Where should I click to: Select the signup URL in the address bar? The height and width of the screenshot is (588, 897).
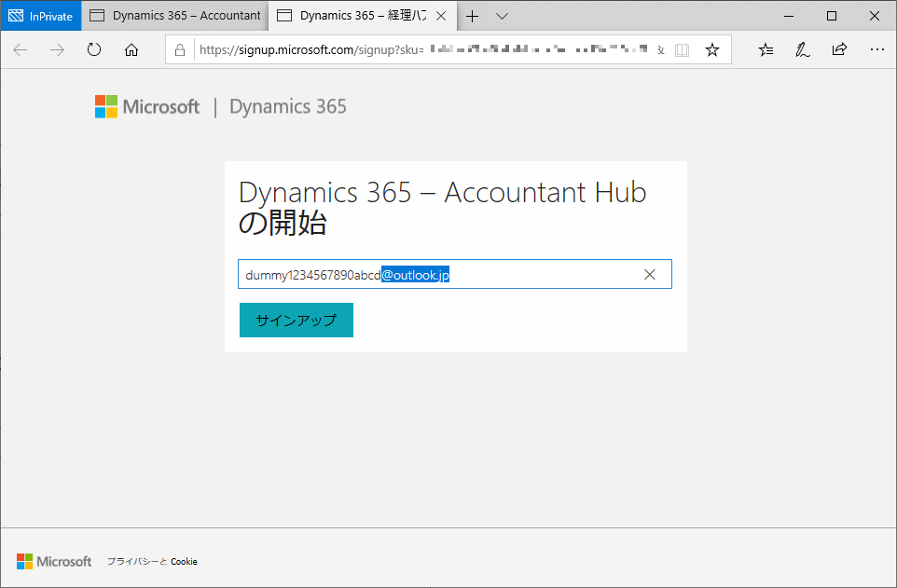423,49
